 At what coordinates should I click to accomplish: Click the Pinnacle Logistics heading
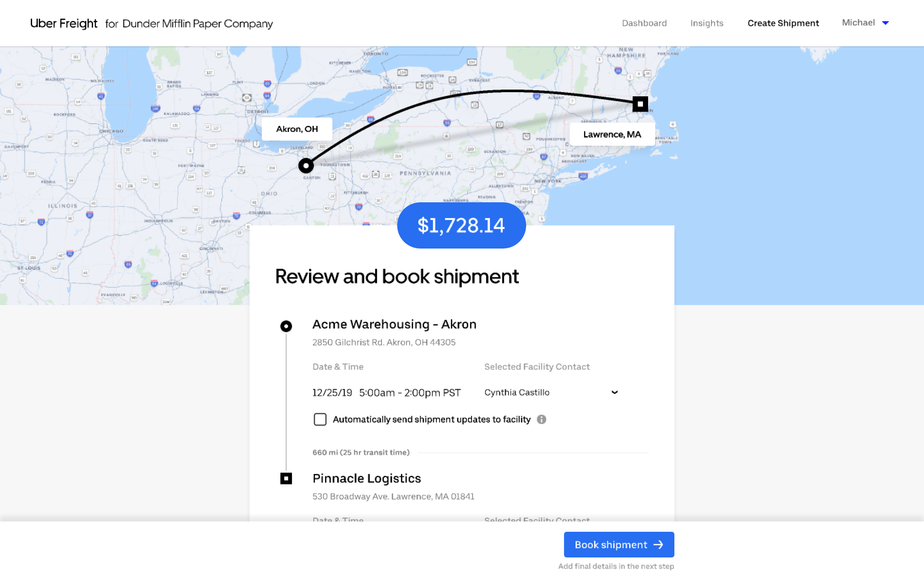[366, 478]
